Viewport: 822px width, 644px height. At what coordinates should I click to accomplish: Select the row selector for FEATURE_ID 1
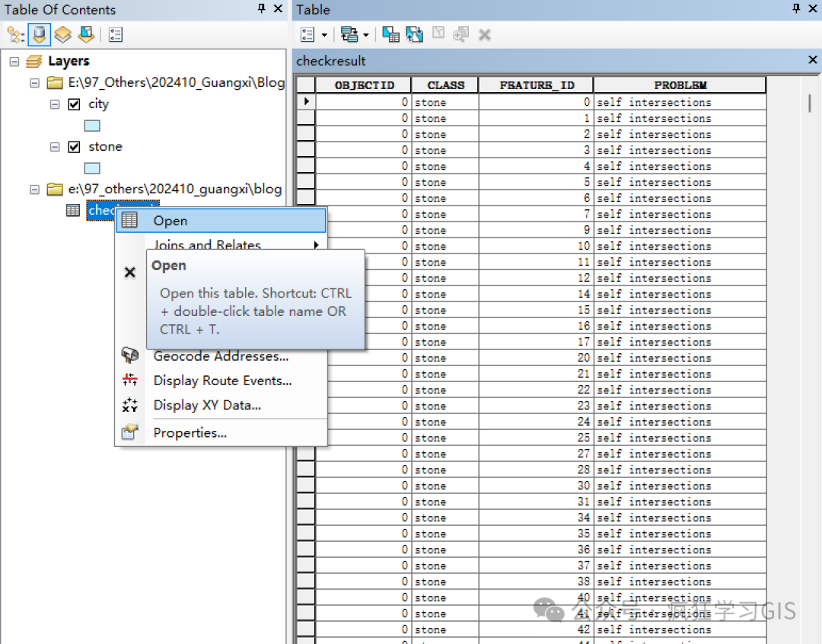click(306, 118)
